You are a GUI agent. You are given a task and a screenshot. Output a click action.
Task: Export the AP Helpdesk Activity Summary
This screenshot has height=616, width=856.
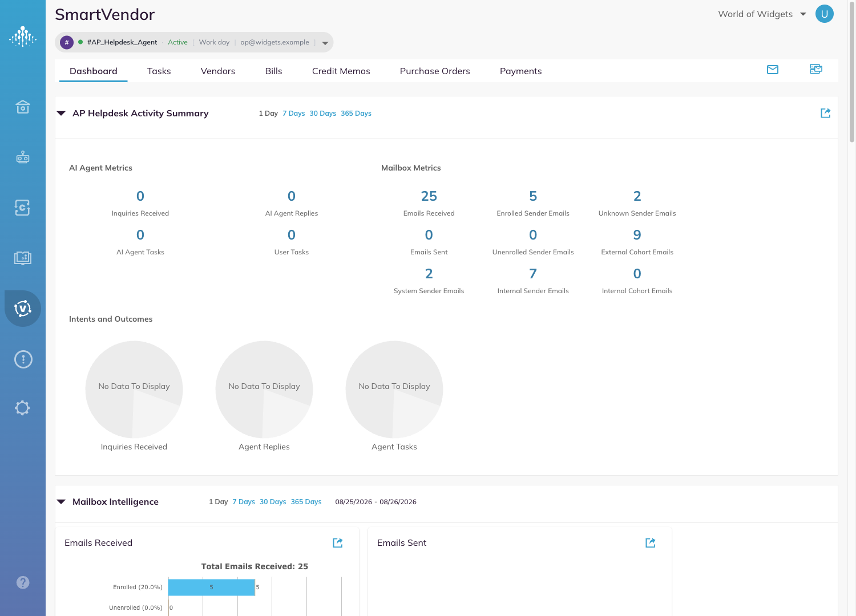click(x=826, y=113)
